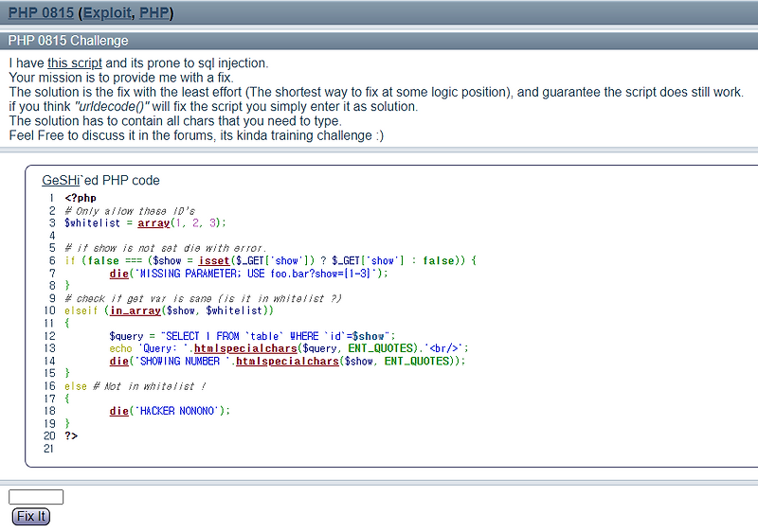This screenshot has height=532, width=758.
Task: Click the '$whitelist' variable on line 3
Action: [x=92, y=223]
